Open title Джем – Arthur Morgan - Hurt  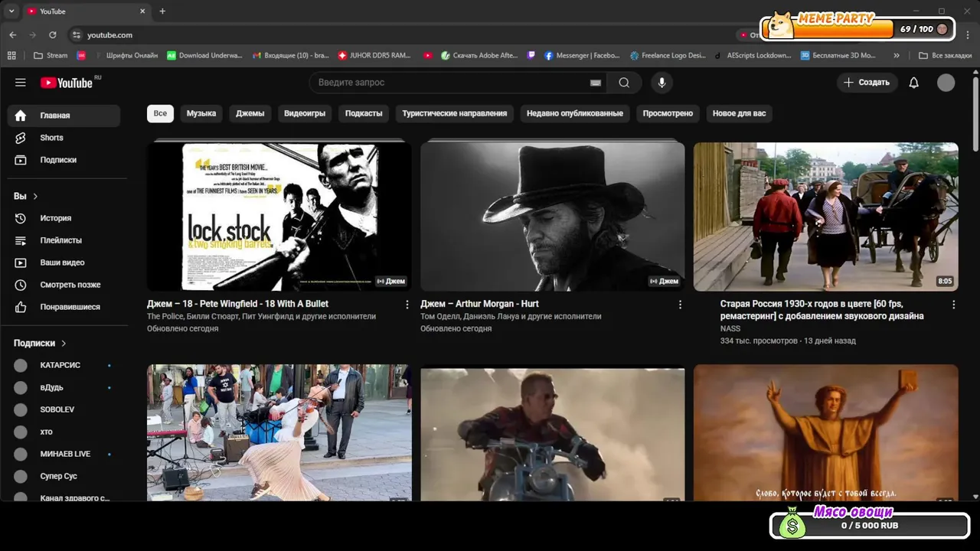479,304
